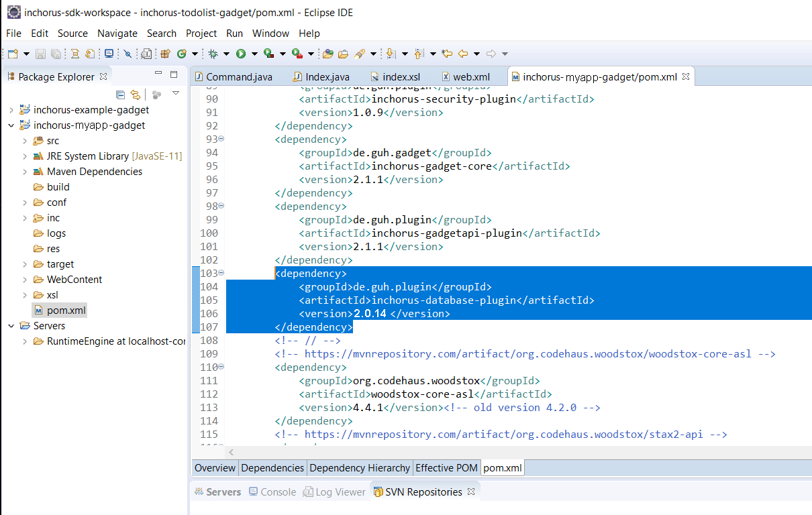812x515 pixels.
Task: Switch to the Command.java editor tab
Action: [x=233, y=76]
